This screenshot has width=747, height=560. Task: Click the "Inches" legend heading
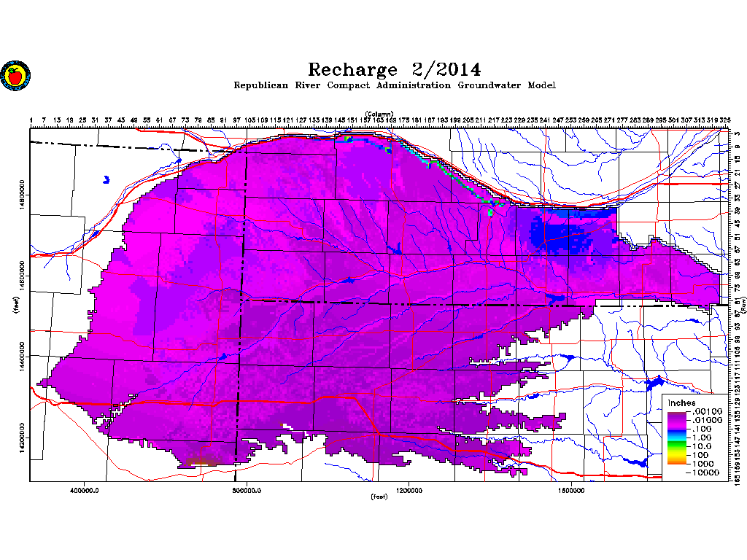[681, 403]
